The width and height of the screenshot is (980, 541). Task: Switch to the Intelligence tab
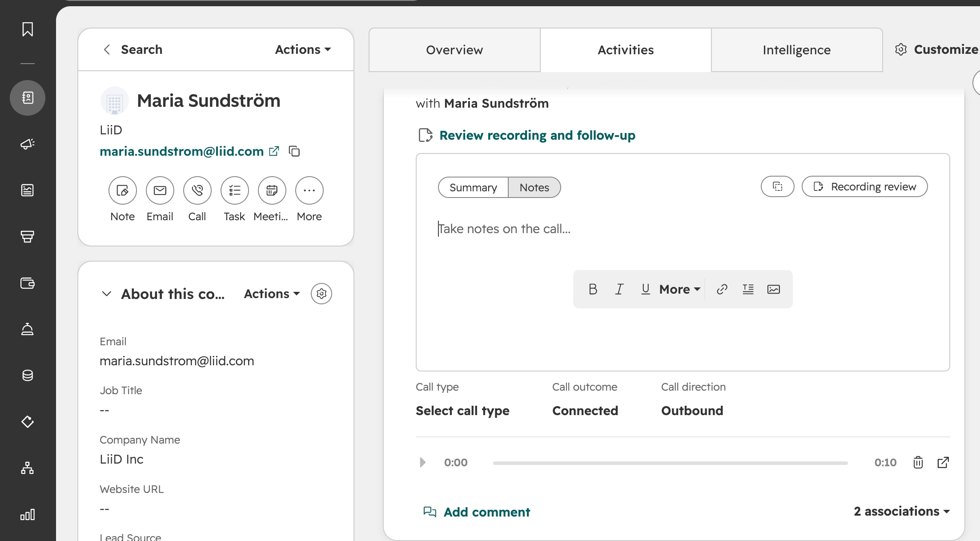click(797, 50)
